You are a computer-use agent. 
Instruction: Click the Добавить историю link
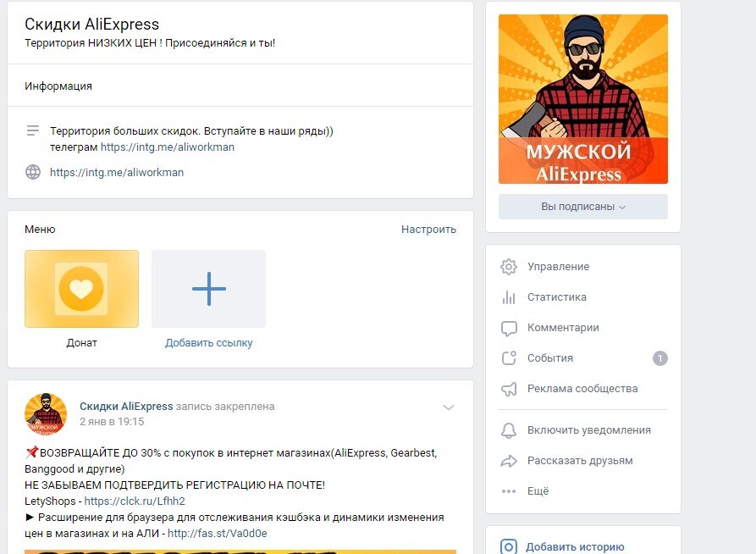click(575, 546)
